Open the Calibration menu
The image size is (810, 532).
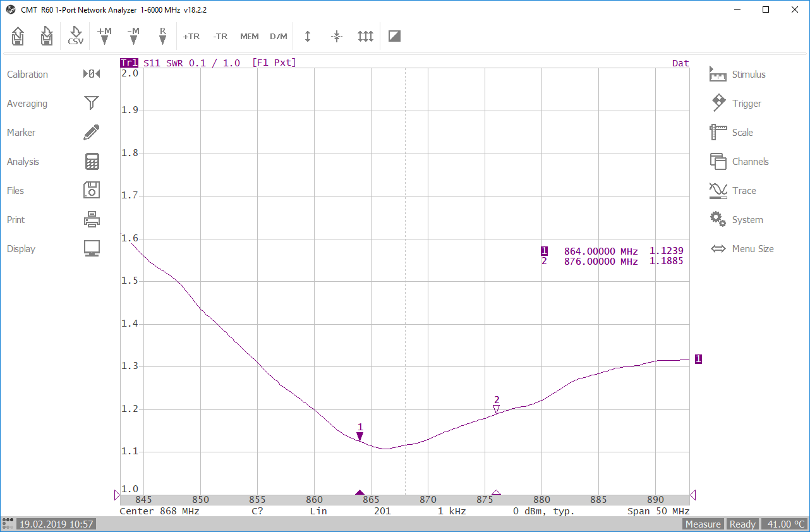(28, 75)
